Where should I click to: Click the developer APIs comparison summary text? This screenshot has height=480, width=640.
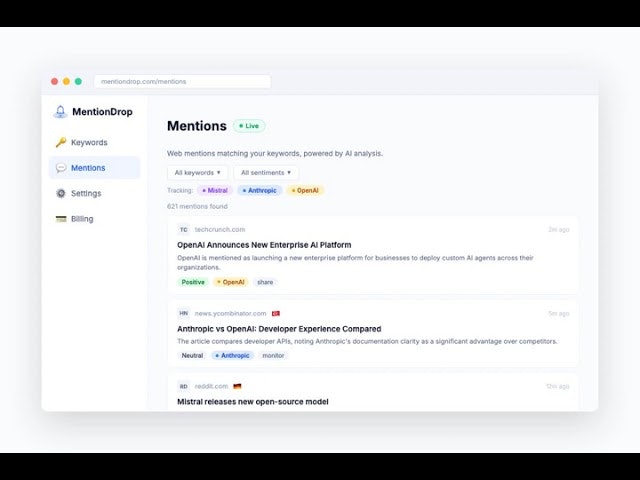pos(367,341)
